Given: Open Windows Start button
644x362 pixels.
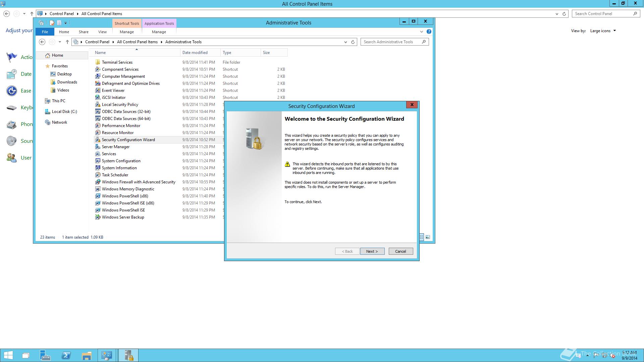Looking at the screenshot, I should pos(8,355).
